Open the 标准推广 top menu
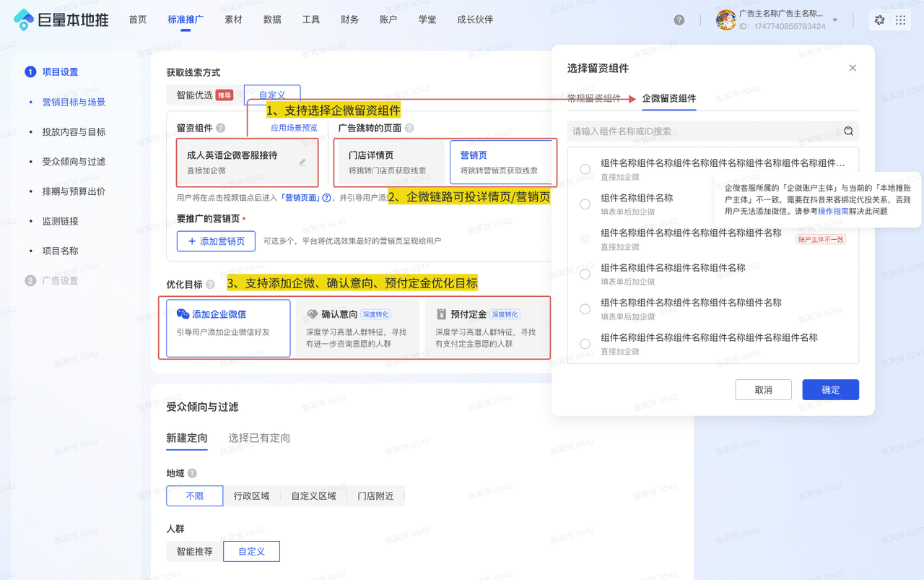Viewport: 924px width, 580px height. [185, 20]
